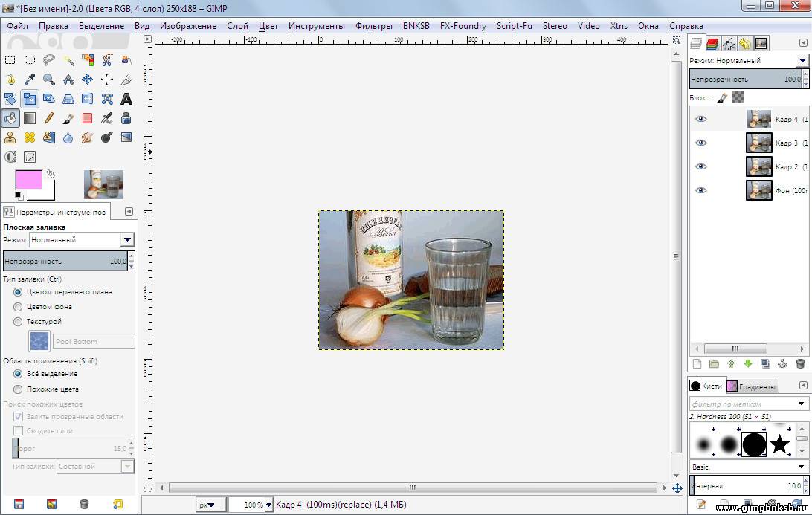Open the Script-Fu menu
This screenshot has width=812, height=515.
tap(515, 26)
